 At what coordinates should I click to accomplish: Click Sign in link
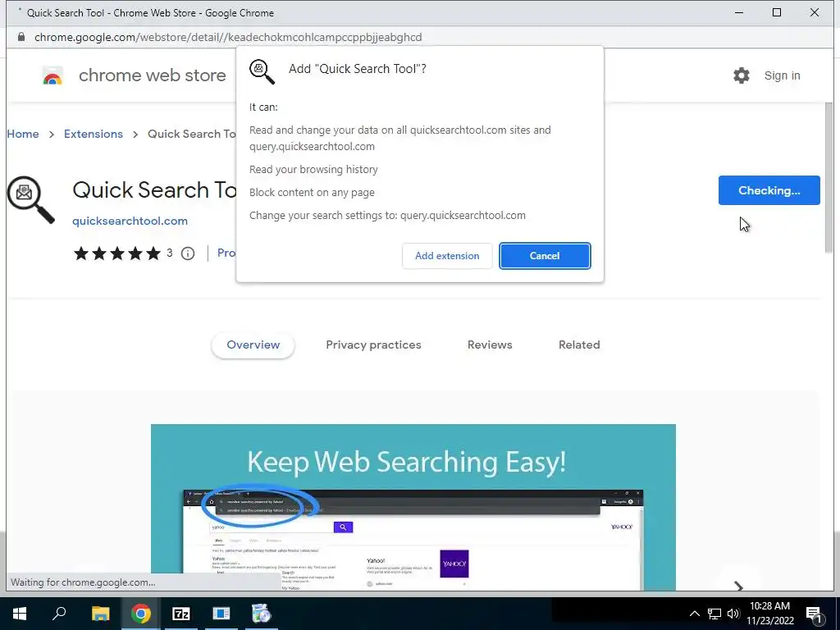click(x=782, y=75)
